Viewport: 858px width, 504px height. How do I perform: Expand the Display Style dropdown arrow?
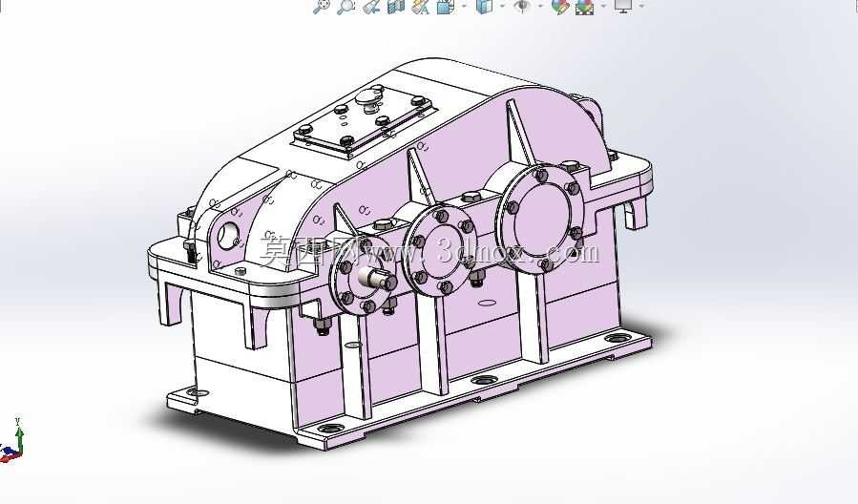coord(502,6)
